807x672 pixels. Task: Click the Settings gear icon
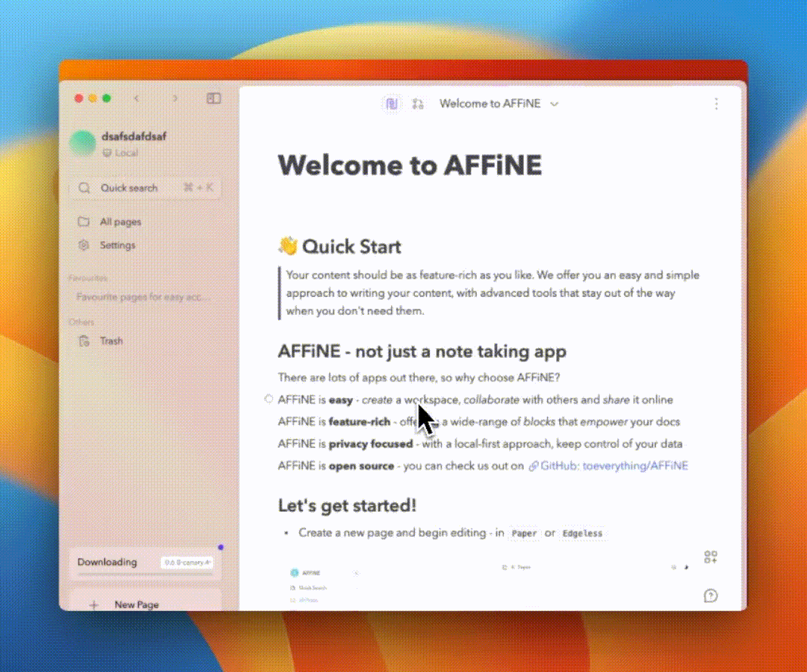click(83, 245)
